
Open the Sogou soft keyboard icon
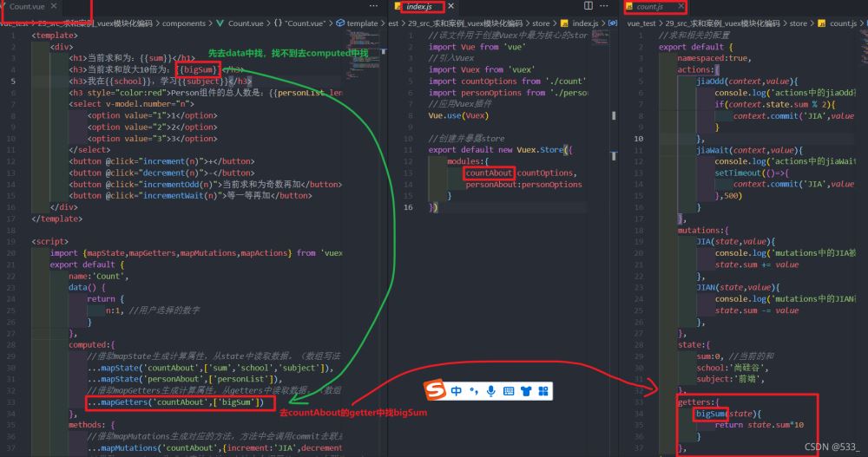click(509, 391)
